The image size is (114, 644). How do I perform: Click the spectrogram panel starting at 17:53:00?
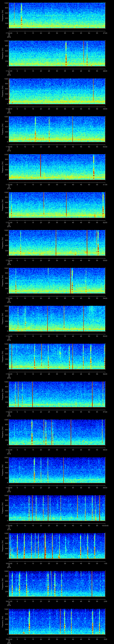pyautogui.click(x=57, y=281)
